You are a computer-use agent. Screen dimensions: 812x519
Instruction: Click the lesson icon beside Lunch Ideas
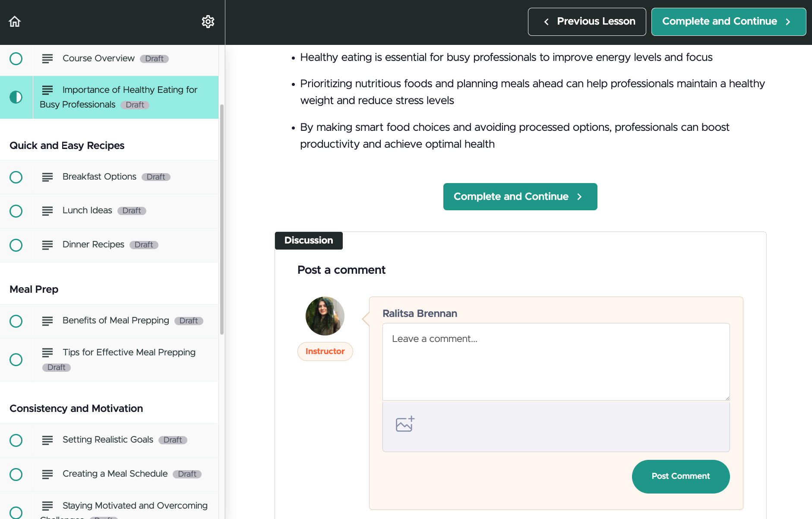tap(47, 211)
